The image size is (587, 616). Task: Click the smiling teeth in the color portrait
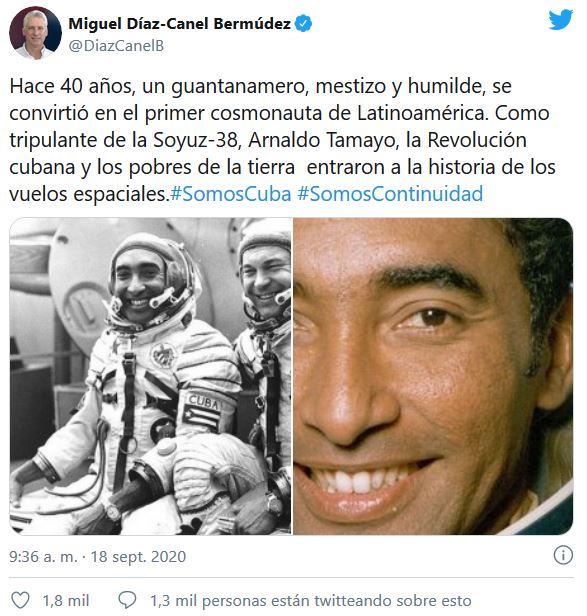point(360,481)
